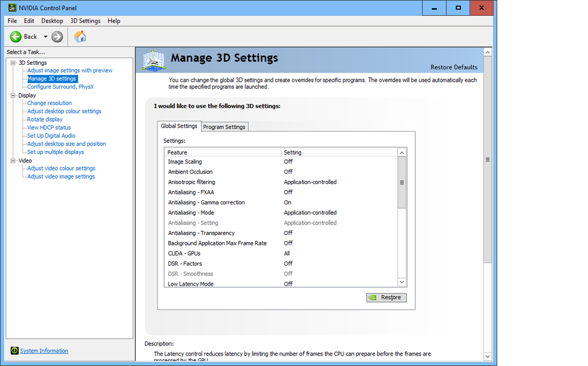
Task: Select the DSR - Factors row
Action: pyautogui.click(x=281, y=264)
